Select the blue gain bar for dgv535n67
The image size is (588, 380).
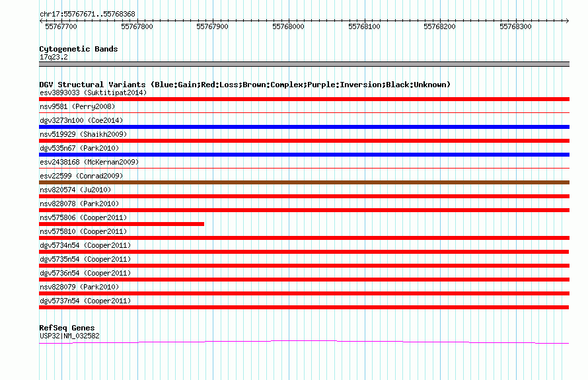[x=304, y=155]
